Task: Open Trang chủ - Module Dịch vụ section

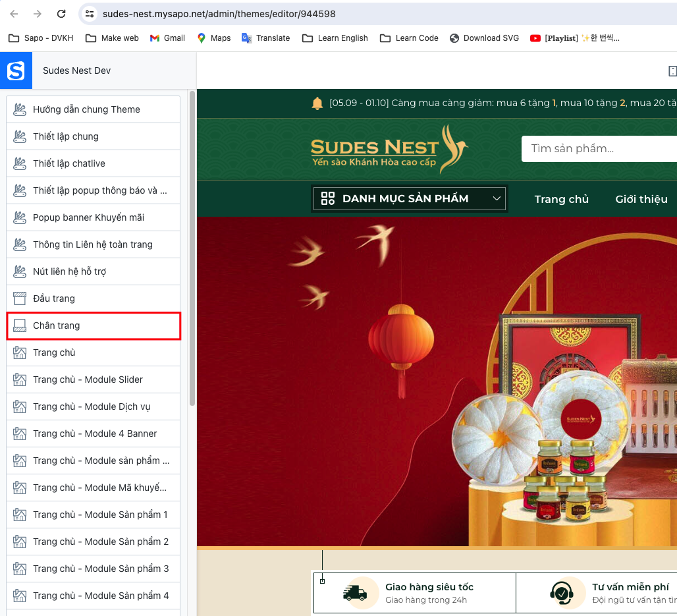Action: [x=94, y=406]
